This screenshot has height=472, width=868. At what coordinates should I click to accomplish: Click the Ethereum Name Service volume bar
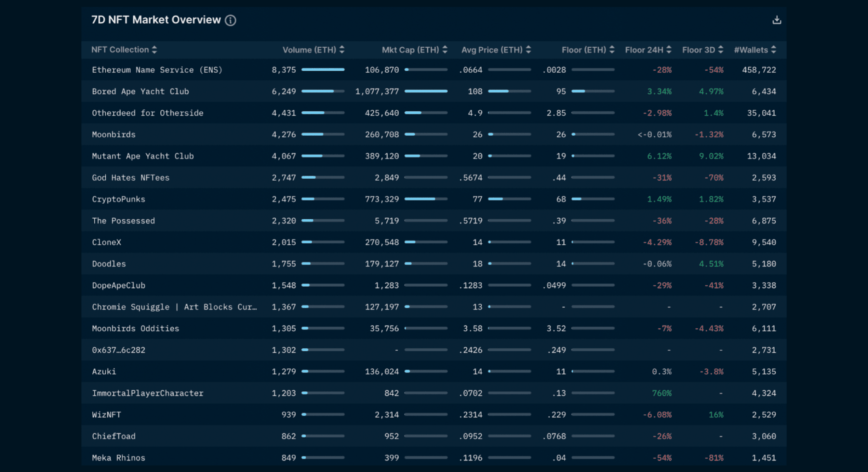tap(323, 70)
